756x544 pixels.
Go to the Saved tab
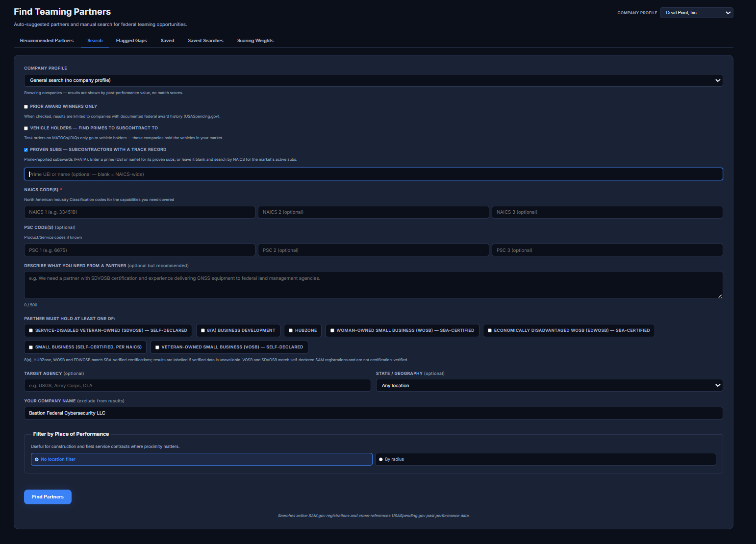tap(168, 41)
